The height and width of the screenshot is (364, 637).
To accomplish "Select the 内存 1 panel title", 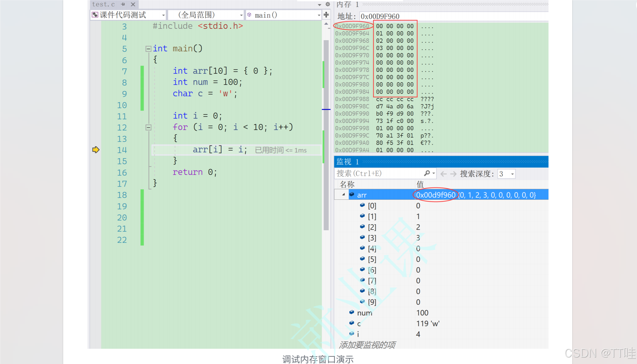I will pos(348,4).
